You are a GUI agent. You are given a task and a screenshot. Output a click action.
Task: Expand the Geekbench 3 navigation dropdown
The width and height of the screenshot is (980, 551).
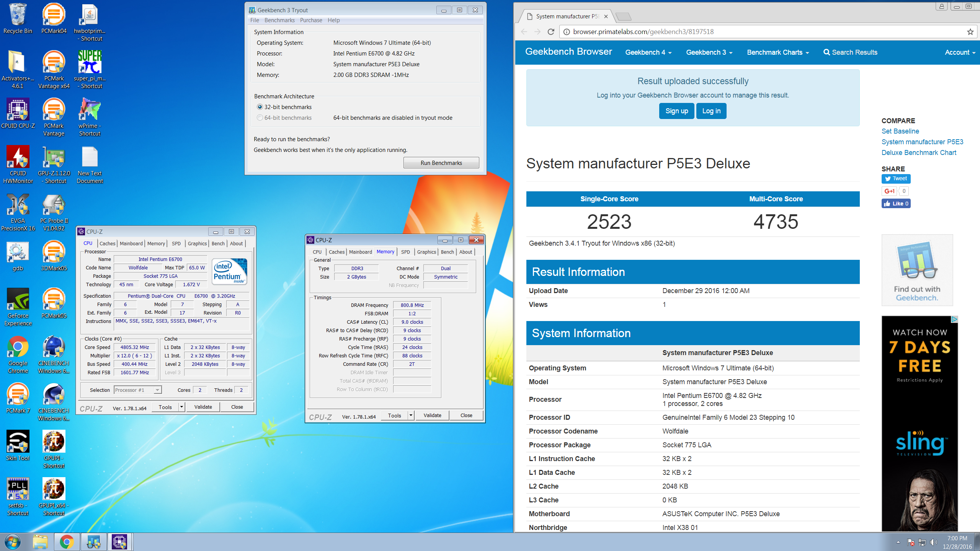[x=709, y=52]
